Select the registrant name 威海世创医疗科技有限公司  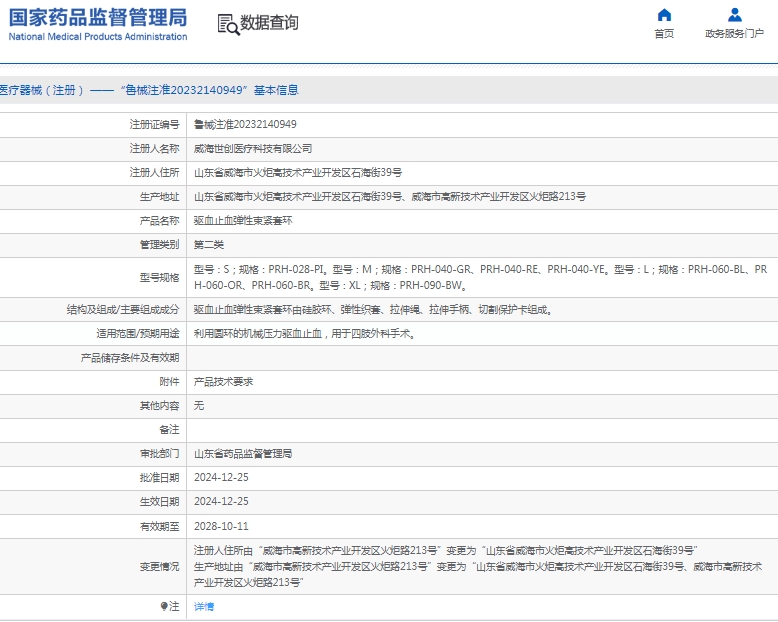[253, 148]
